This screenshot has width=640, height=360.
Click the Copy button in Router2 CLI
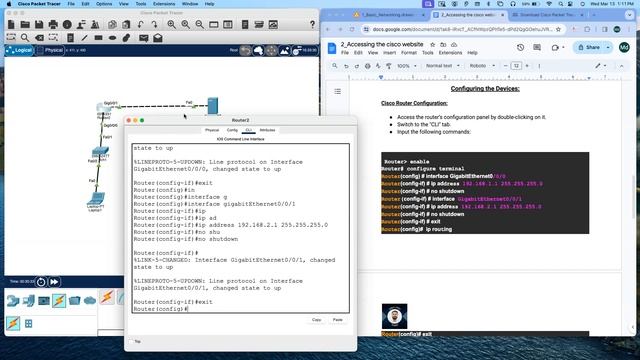coord(316,320)
